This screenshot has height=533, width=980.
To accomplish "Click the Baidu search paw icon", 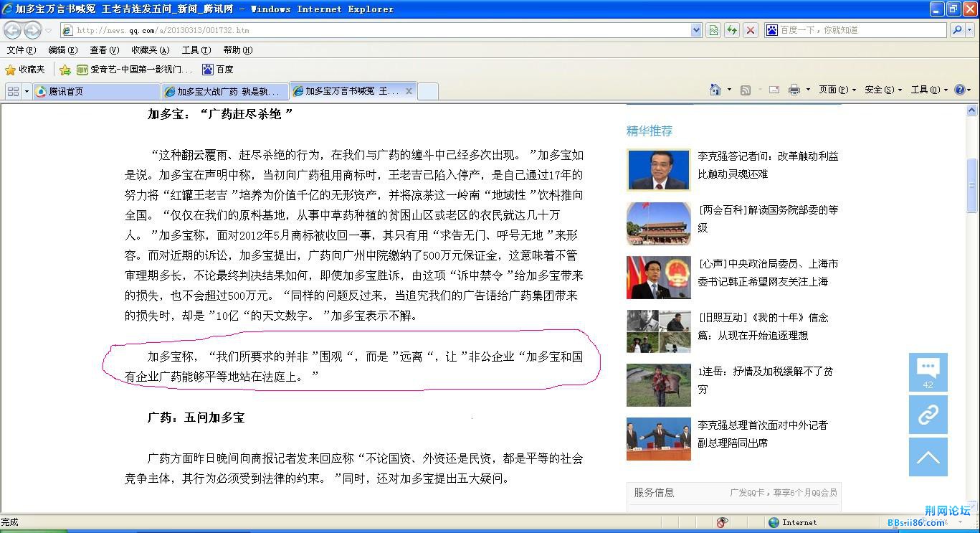I will [x=771, y=29].
